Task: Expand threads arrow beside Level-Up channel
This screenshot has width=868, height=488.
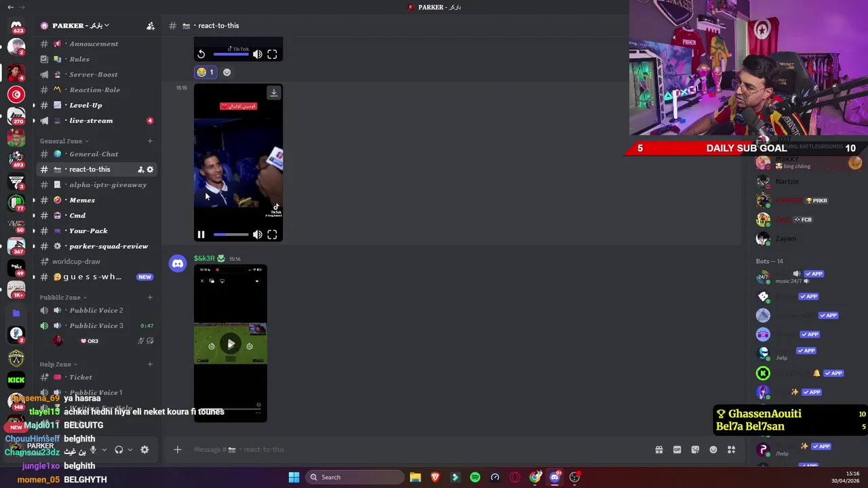Action: 33,105
